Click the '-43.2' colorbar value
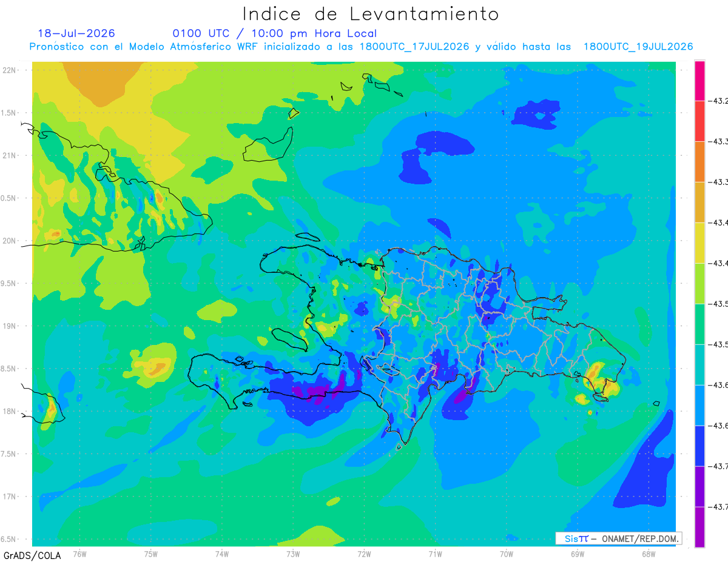728x562 pixels. tap(718, 101)
